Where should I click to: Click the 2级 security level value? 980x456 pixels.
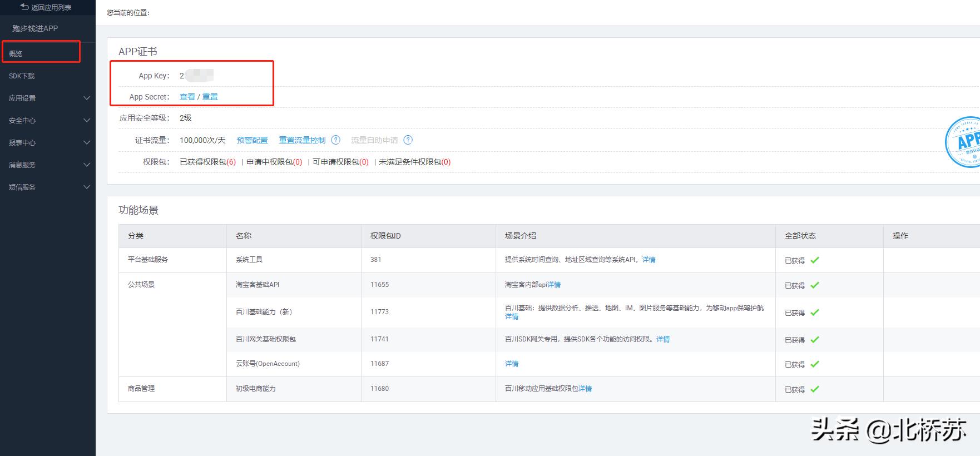(186, 118)
